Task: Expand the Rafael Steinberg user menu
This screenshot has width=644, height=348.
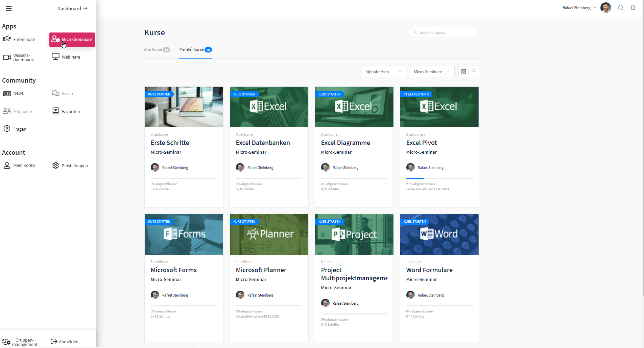Action: [579, 8]
